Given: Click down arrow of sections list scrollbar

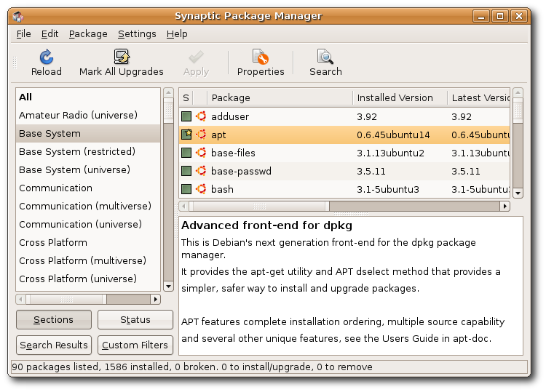Looking at the screenshot, I should pos(169,286).
